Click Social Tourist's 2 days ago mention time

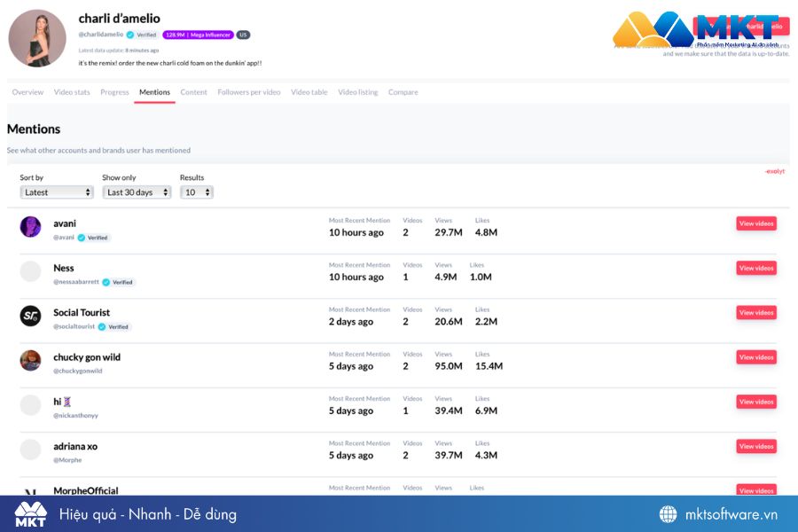[350, 322]
